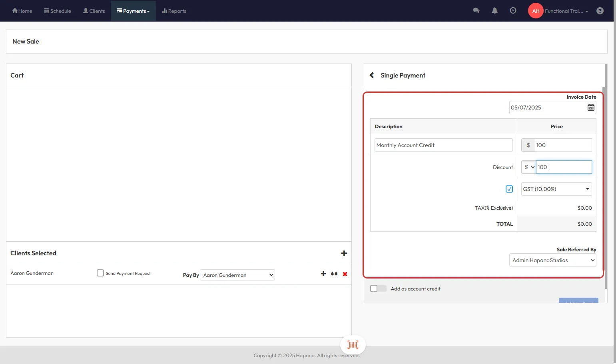The width and height of the screenshot is (616, 364).
Task: Expand the GST (10.00%) tax dropdown
Action: coord(556,189)
